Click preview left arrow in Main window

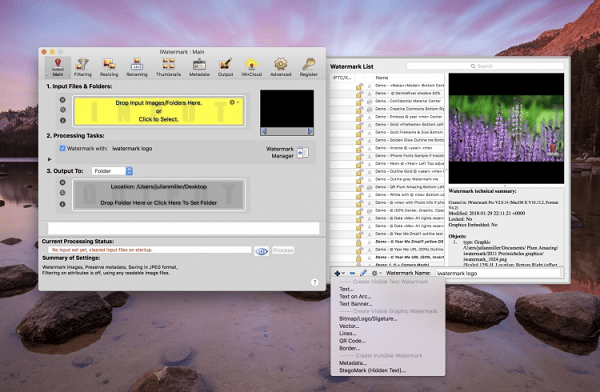264,131
